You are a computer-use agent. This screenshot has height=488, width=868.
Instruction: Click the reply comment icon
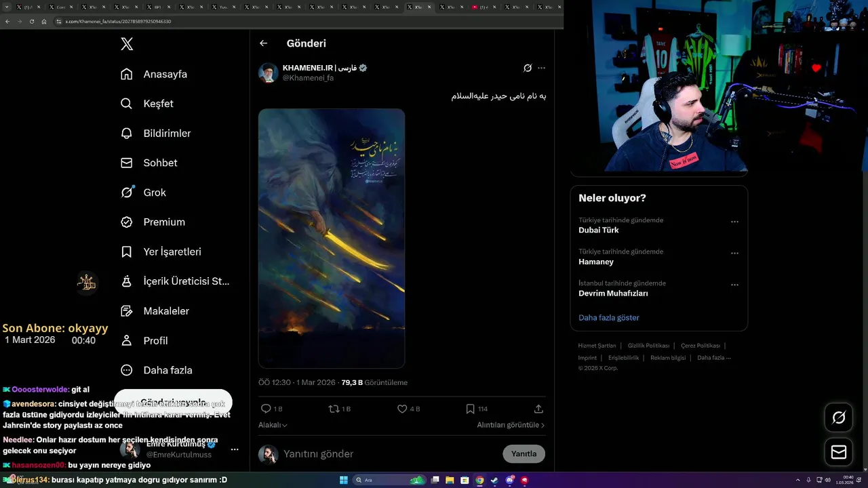(x=266, y=409)
